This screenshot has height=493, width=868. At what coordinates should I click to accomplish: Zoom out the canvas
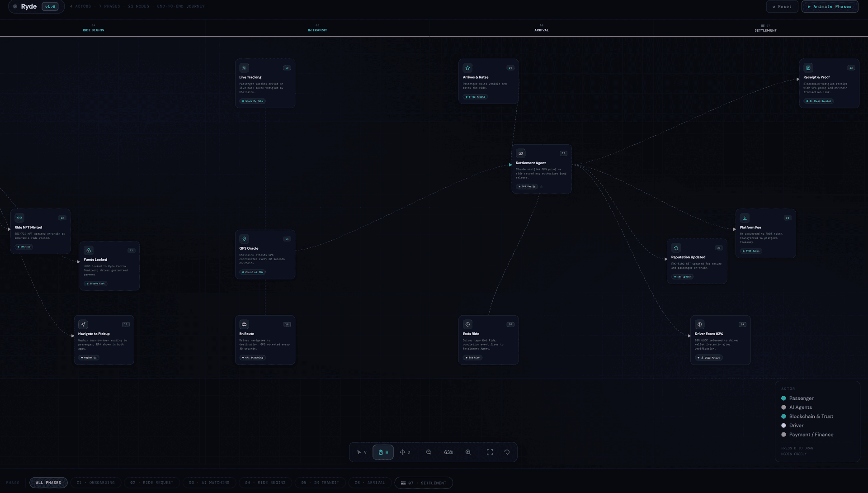[x=429, y=452]
